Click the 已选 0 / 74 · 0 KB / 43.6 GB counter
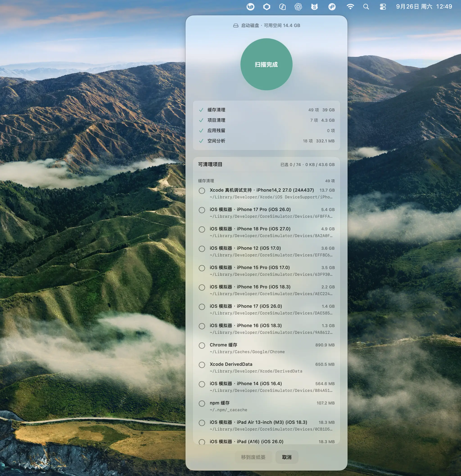The image size is (461, 476). point(307,165)
